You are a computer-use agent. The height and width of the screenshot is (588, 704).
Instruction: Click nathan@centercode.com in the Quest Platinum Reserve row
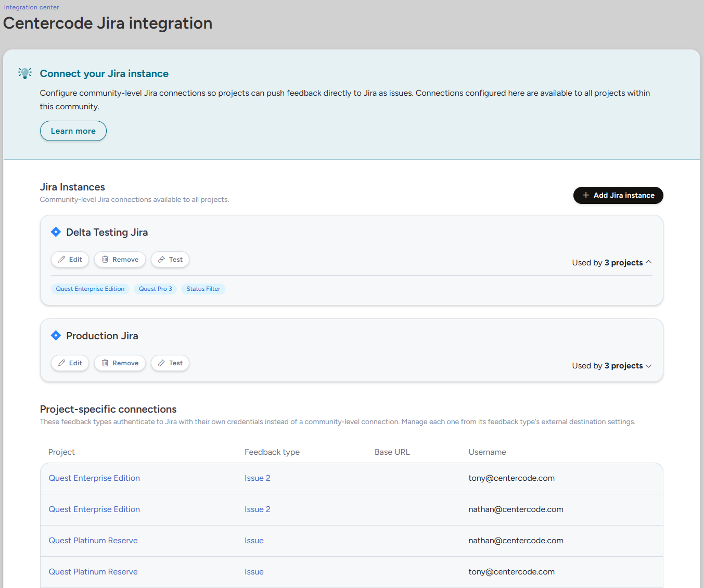pos(516,541)
